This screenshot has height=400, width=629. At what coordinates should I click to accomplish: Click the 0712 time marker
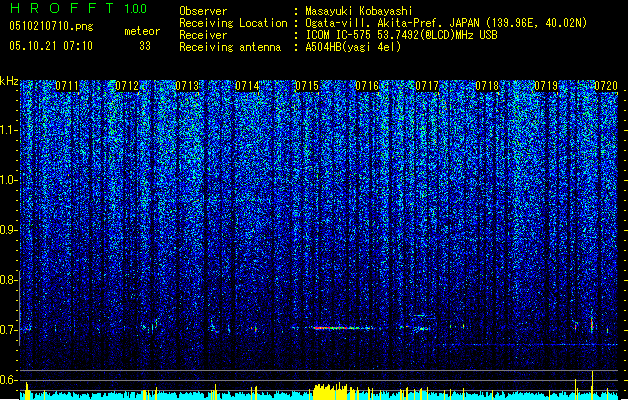click(127, 86)
